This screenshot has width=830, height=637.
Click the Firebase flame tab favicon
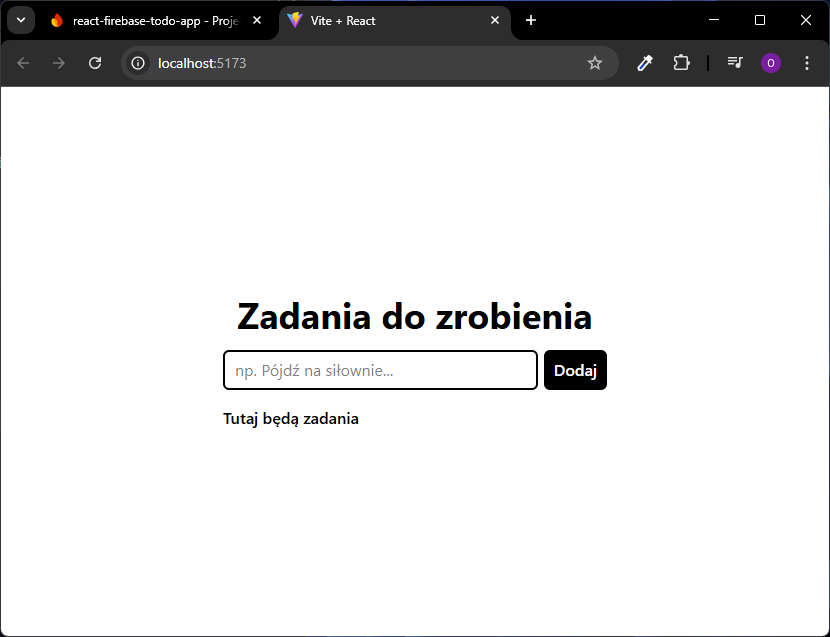[57, 21]
